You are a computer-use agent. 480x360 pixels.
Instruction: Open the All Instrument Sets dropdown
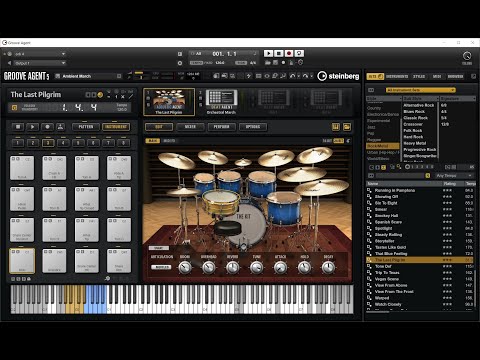pyautogui.click(x=420, y=90)
